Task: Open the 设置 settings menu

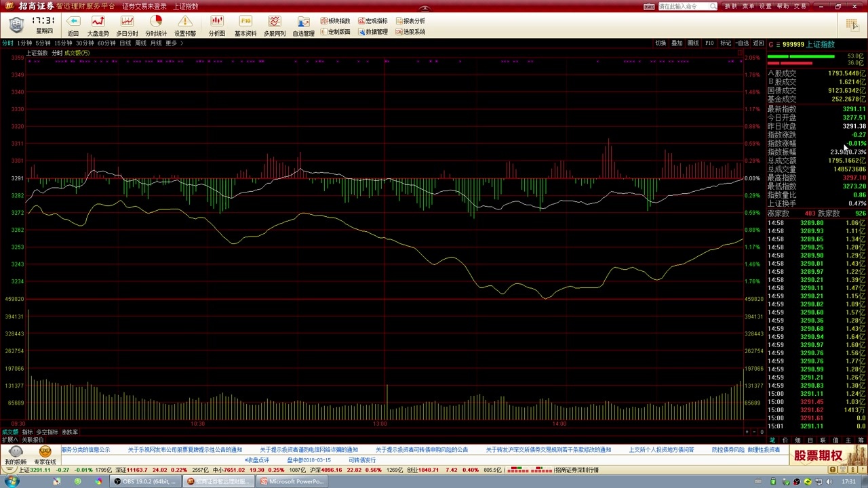Action: [766, 6]
